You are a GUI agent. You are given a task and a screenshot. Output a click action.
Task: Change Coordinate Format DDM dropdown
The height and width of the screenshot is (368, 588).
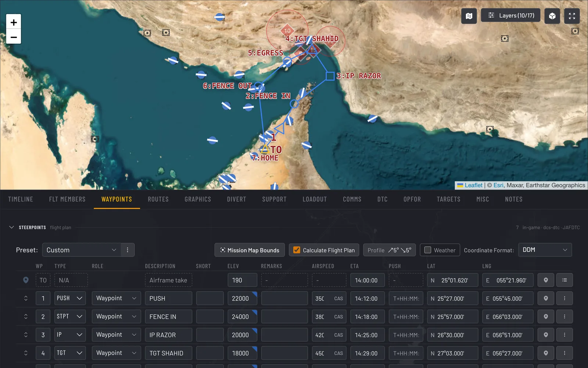point(545,250)
